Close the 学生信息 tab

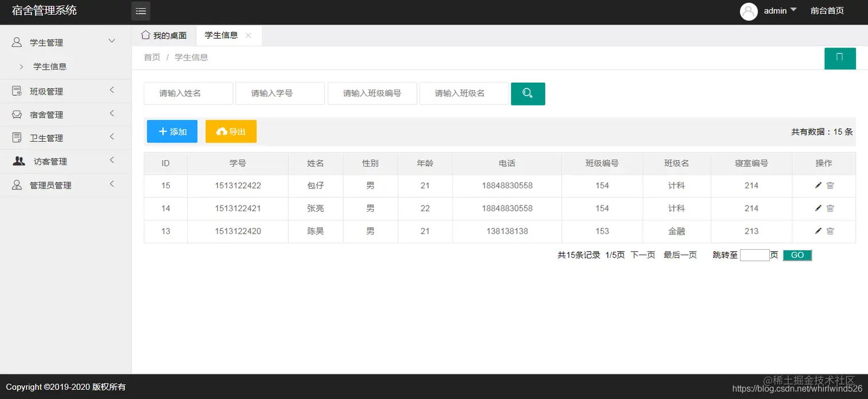coord(248,36)
